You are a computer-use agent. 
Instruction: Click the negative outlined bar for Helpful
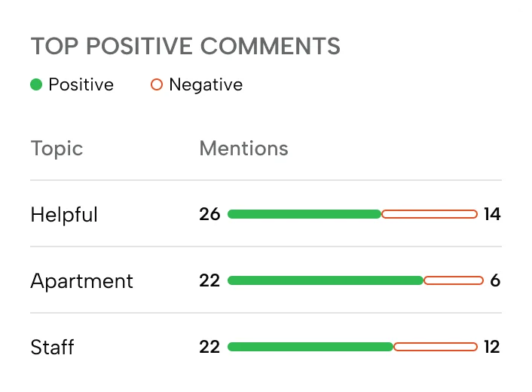[x=430, y=214]
